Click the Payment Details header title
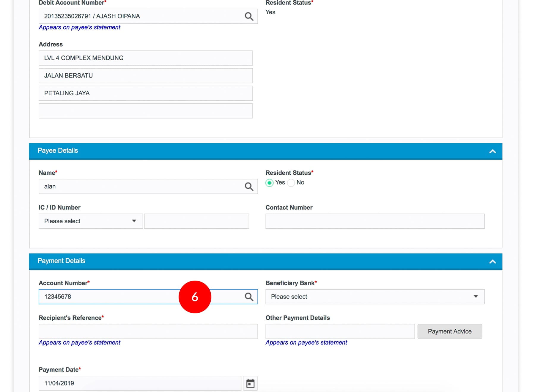This screenshot has height=392, width=535. point(61,261)
